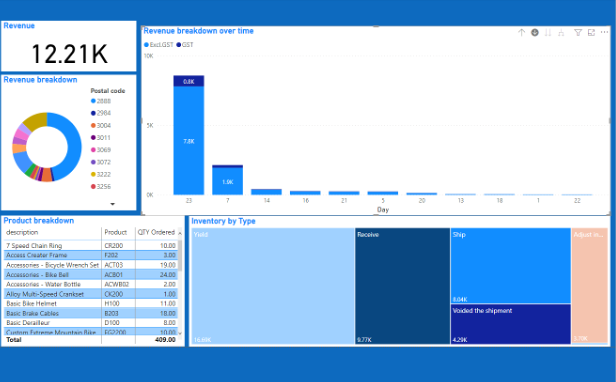Click the product table scrollbar thumb

point(180,255)
